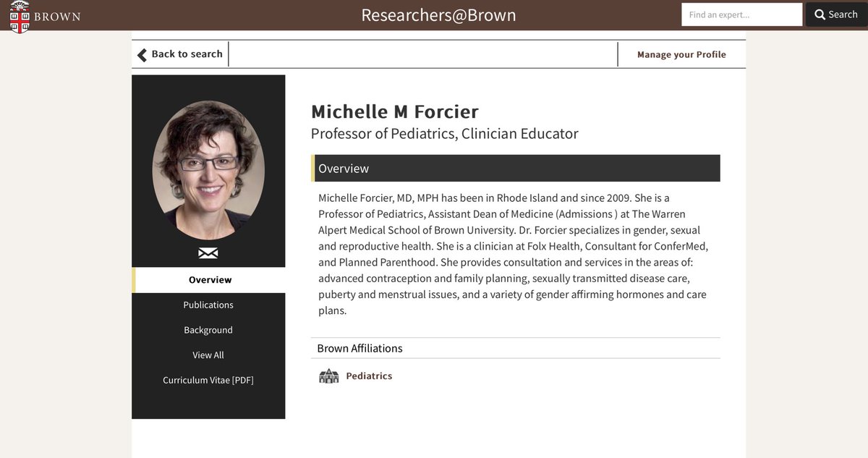Click the Pediatrics affiliation link

coord(369,376)
